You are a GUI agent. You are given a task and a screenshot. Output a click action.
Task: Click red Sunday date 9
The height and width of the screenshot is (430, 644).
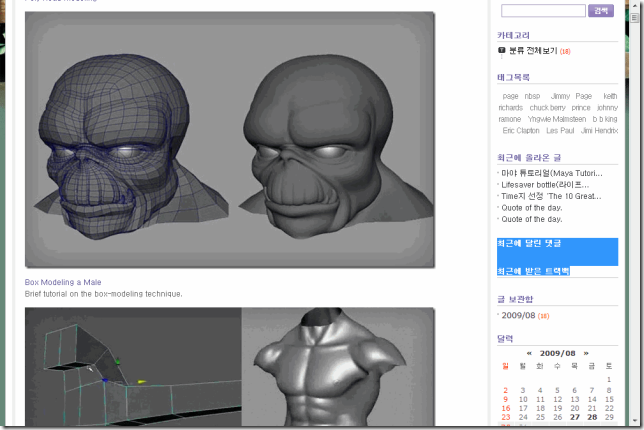coord(505,399)
